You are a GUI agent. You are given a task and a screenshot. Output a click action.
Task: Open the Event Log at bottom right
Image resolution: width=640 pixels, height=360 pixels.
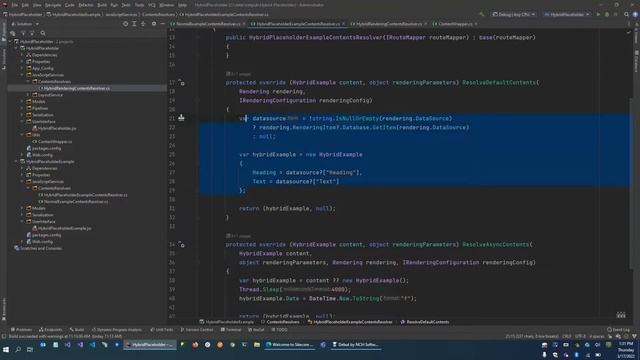[618, 330]
